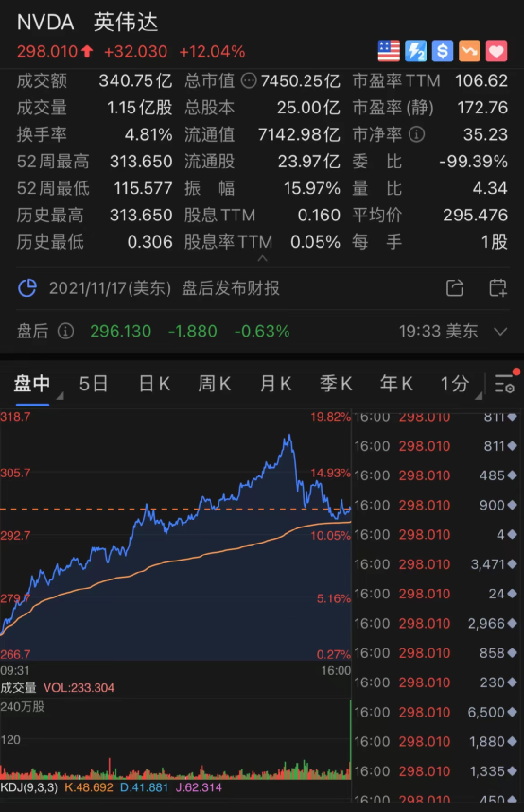Tap the trade row with volume 1,335

click(x=436, y=771)
